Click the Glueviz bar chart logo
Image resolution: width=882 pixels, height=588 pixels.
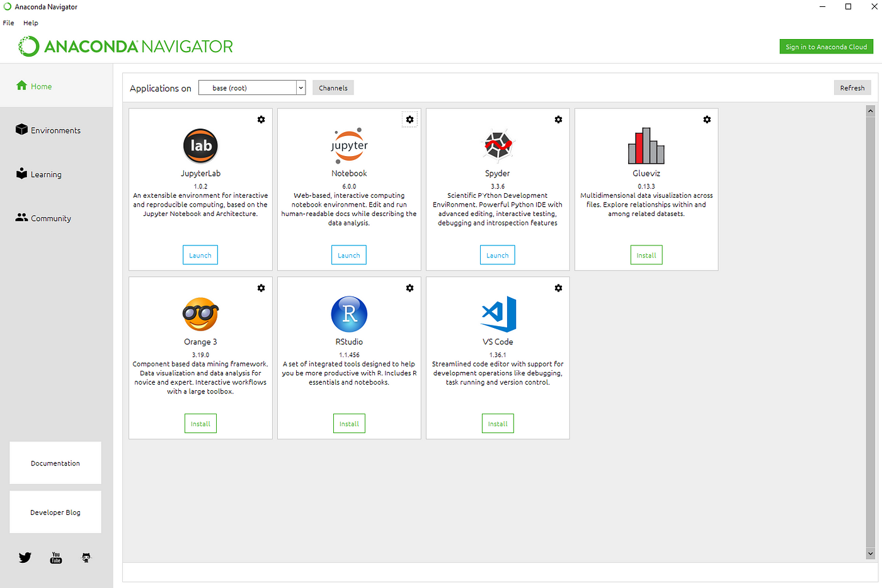point(646,145)
